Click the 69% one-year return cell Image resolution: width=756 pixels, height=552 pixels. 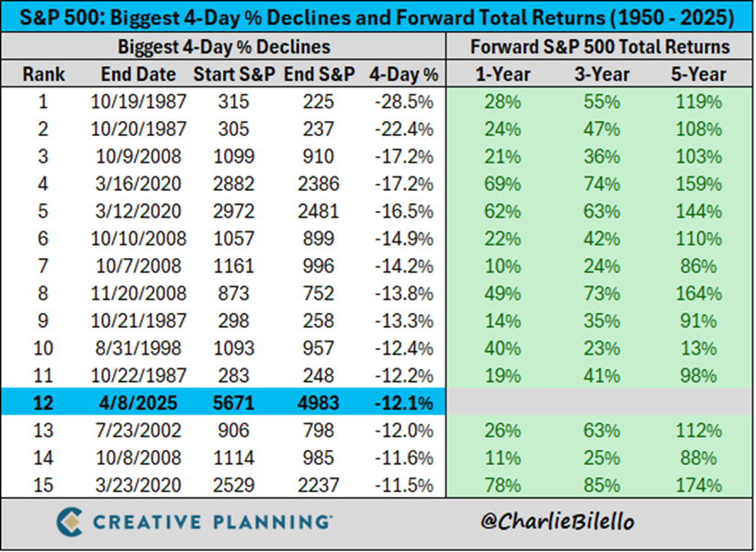502,184
